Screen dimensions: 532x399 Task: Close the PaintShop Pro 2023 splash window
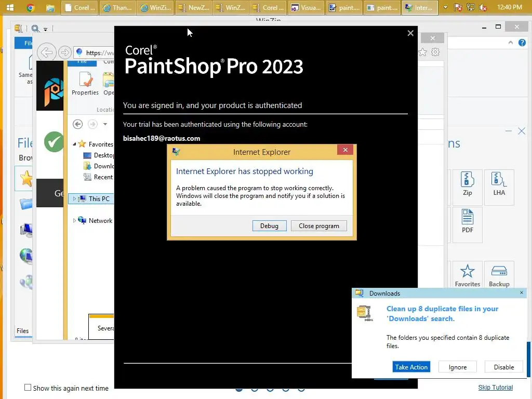click(x=410, y=33)
